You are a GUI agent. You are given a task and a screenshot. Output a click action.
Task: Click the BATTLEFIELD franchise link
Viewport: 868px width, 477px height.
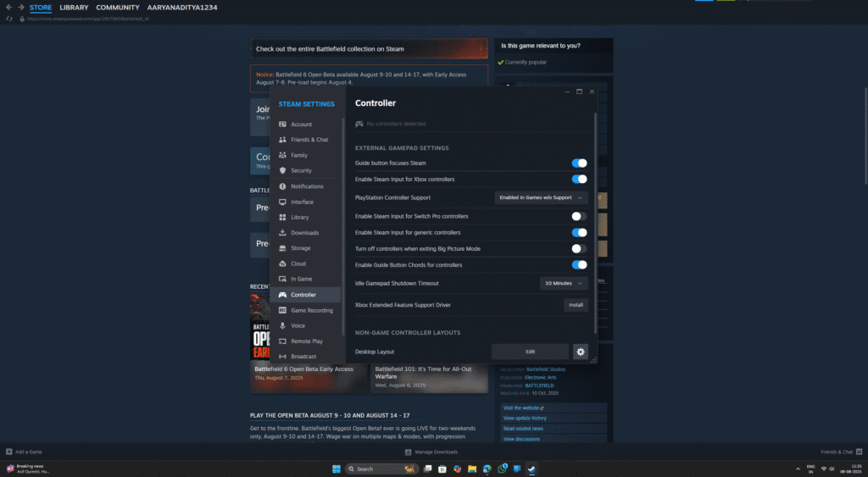point(539,385)
